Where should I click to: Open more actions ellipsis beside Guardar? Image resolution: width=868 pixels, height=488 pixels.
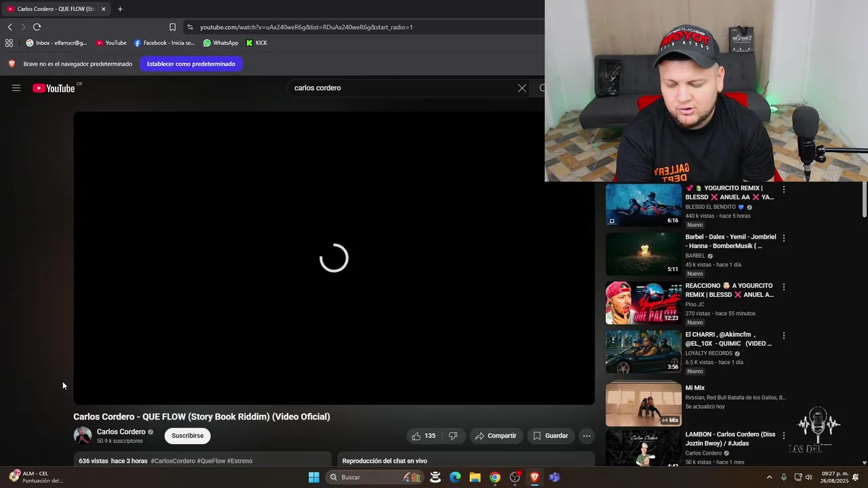point(587,436)
